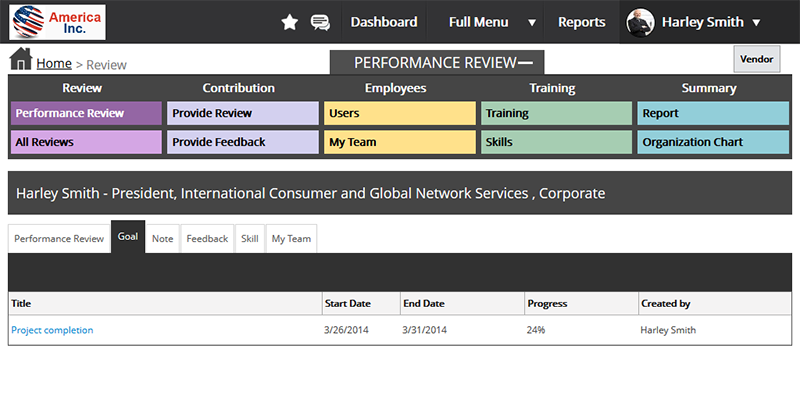Open the Report tile
Image resolution: width=800 pixels, height=395 pixels.
tap(713, 113)
